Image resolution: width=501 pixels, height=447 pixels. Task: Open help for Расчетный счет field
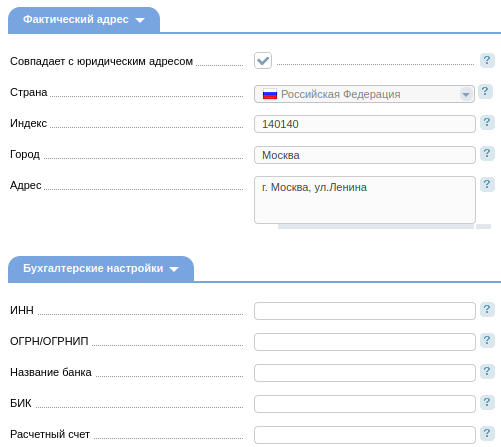click(487, 433)
